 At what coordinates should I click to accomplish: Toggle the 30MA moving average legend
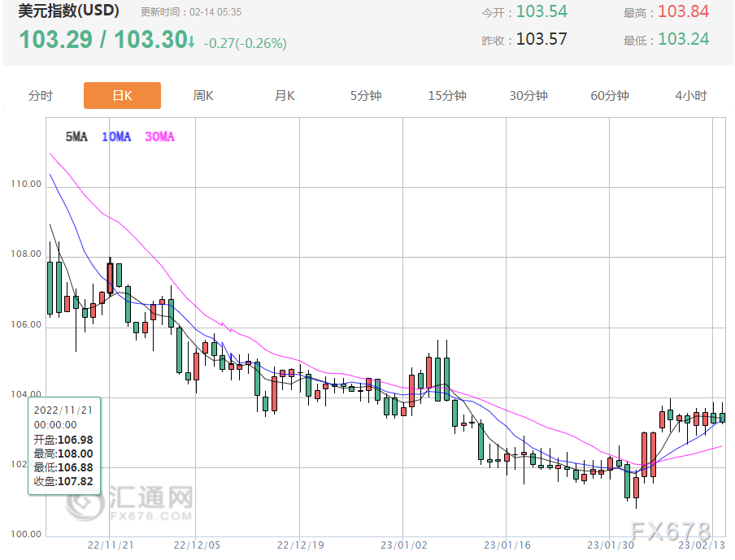tap(159, 137)
